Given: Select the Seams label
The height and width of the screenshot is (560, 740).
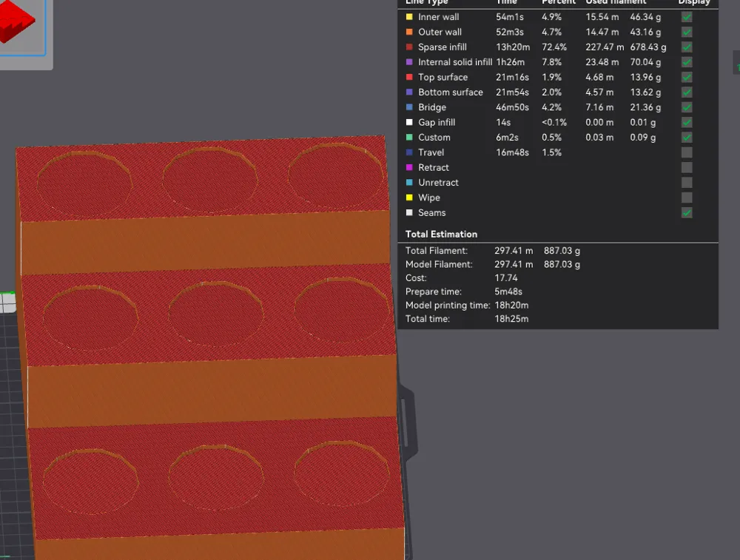Looking at the screenshot, I should coord(432,213).
